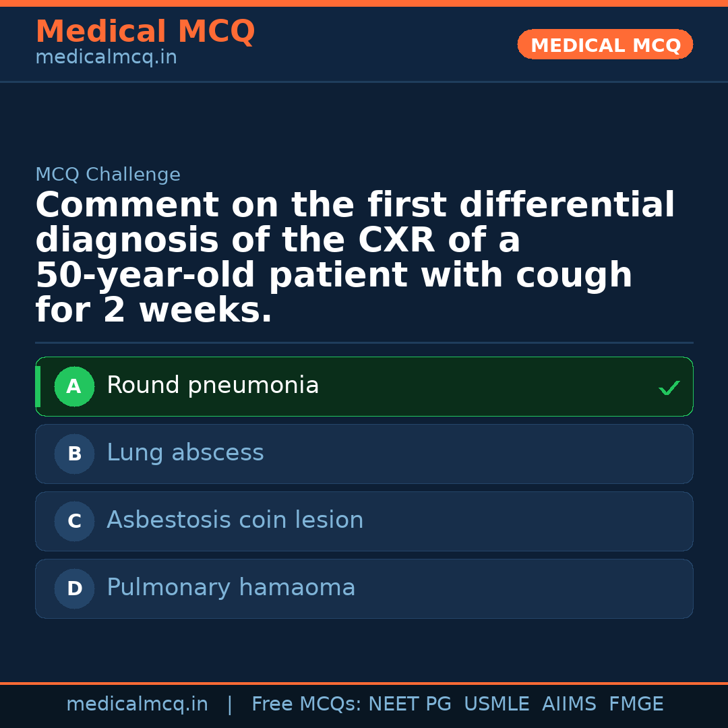728x728 pixels.
Task: Click the letter B circle icon
Action: (74, 454)
